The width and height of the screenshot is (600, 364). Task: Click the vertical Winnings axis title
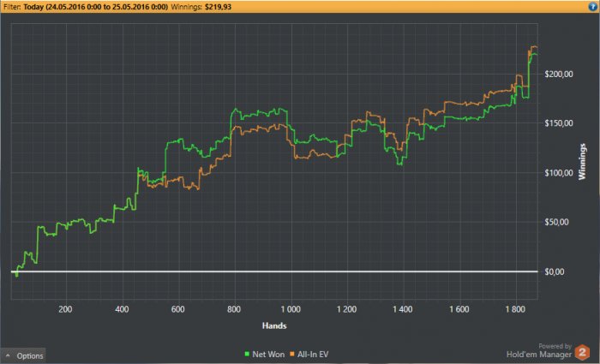(582, 161)
